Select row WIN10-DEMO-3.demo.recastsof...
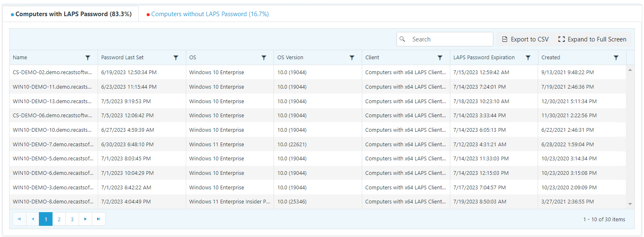The height and width of the screenshot is (237, 644). coord(317,187)
